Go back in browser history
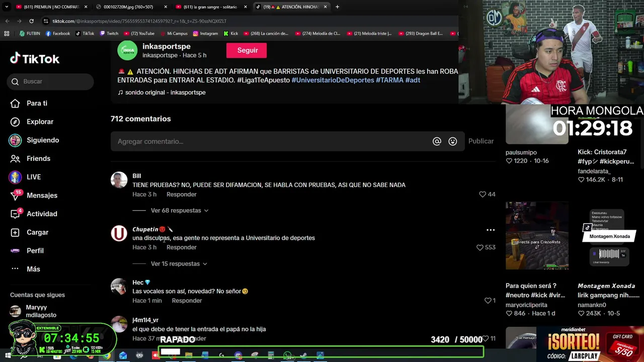This screenshot has height=362, width=644. 7,21
